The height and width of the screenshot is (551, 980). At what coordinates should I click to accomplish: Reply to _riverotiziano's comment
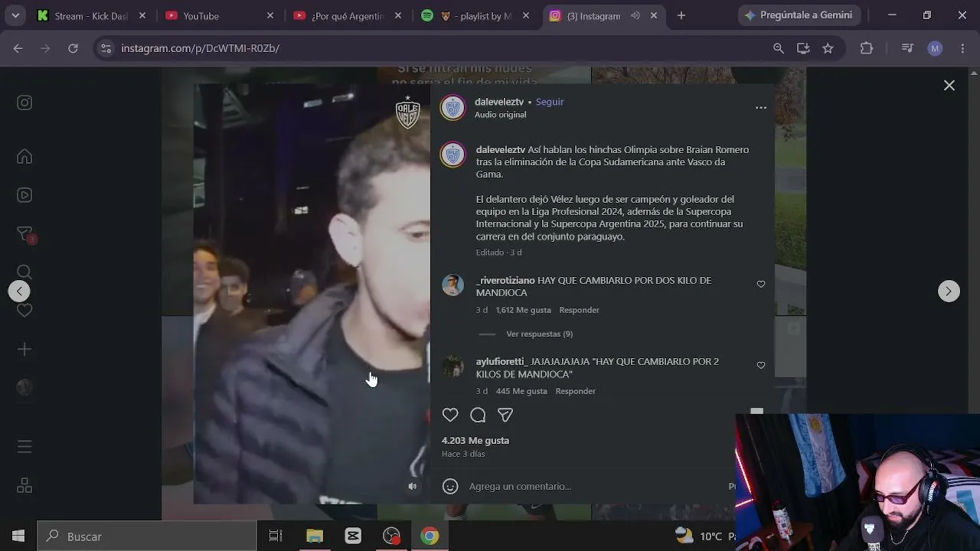[579, 310]
